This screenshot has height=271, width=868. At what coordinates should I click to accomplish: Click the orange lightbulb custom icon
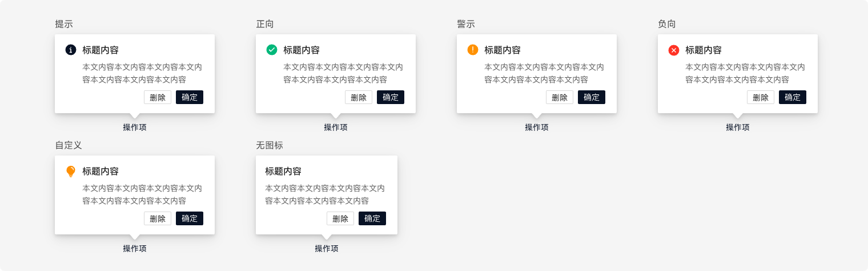pyautogui.click(x=71, y=171)
